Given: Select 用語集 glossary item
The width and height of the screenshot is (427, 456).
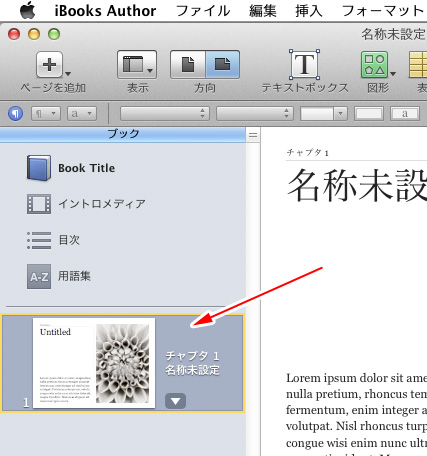Looking at the screenshot, I should click(x=74, y=276).
